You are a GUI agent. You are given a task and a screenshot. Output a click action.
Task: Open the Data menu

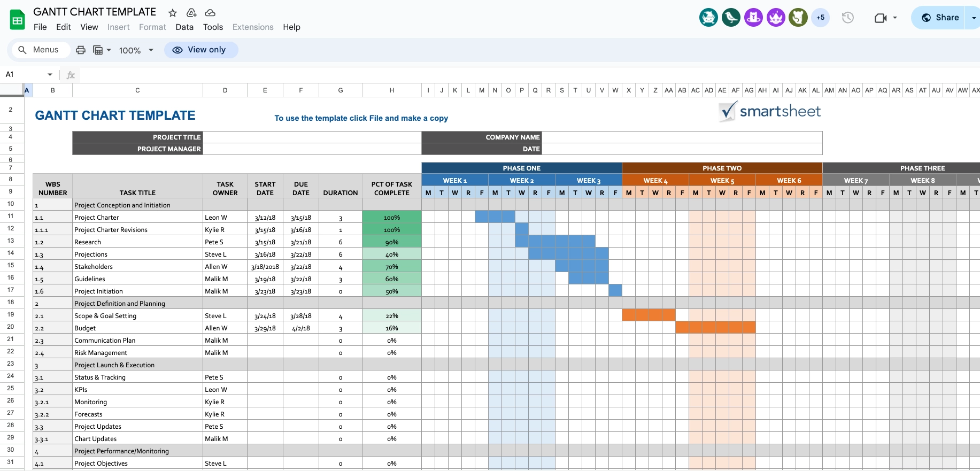(184, 27)
